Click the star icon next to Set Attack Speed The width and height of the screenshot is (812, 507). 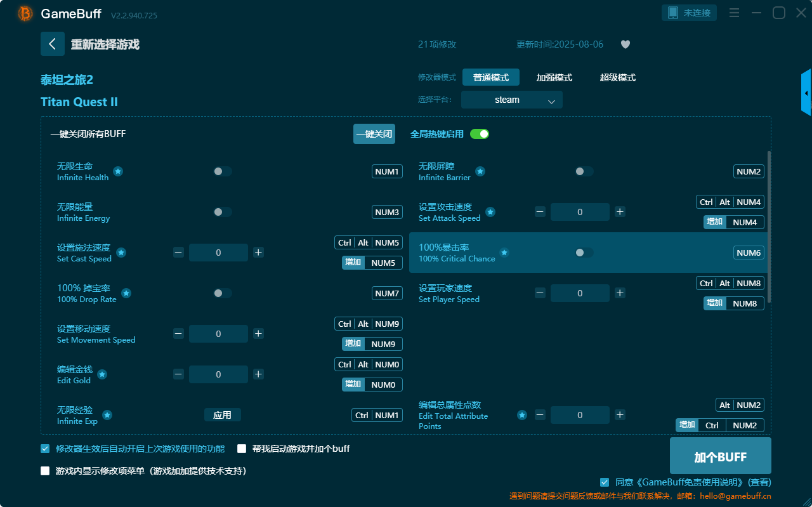click(490, 212)
